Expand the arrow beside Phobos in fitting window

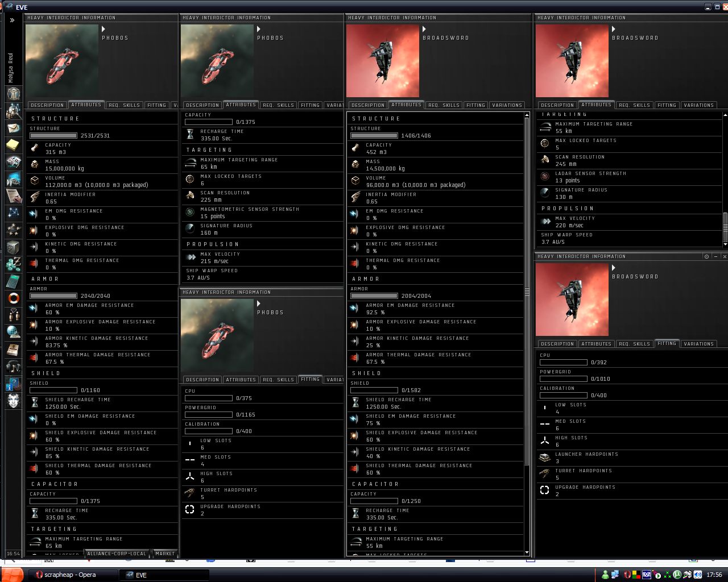tap(259, 304)
